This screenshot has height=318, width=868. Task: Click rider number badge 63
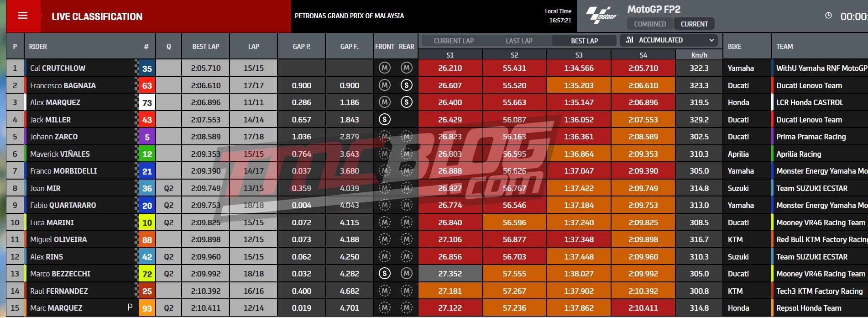point(147,85)
